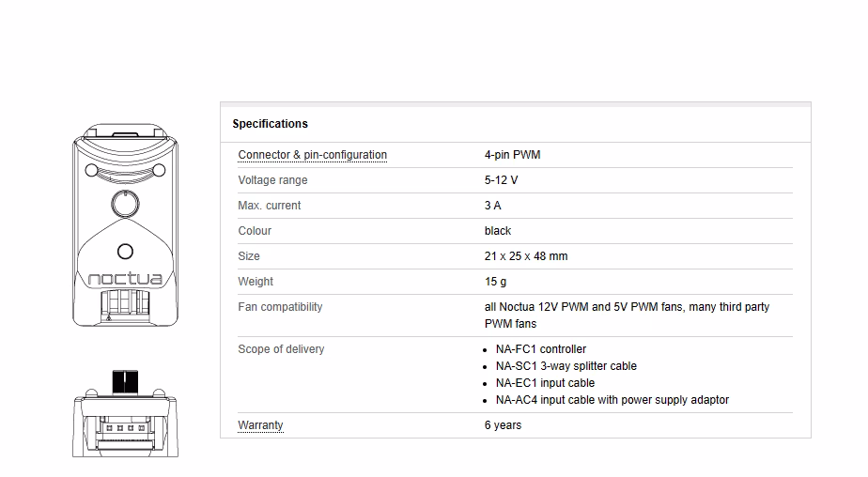Click the NA-AC4 input cable list item
Image resolution: width=868 pixels, height=477 pixels.
click(x=612, y=400)
